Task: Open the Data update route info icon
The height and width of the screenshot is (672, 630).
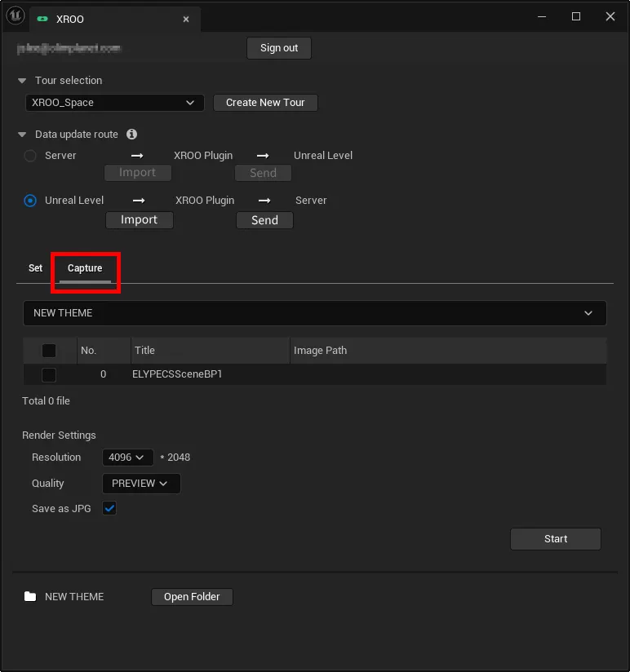Action: coord(131,134)
